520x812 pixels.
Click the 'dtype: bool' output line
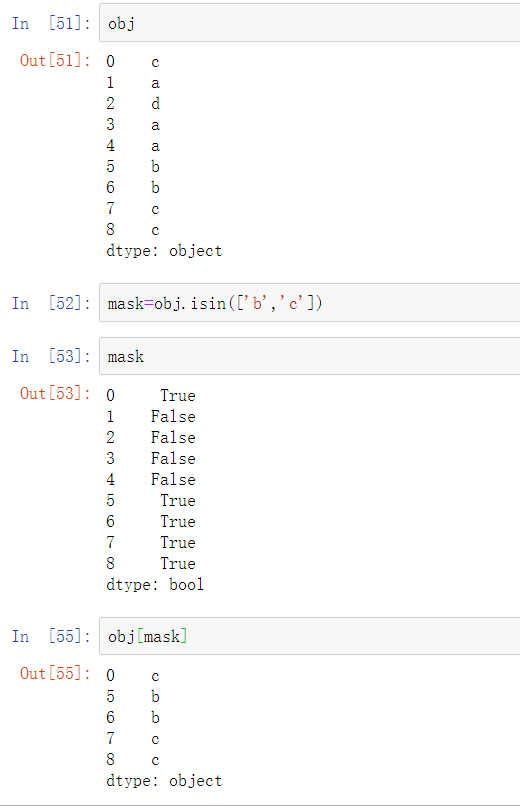[x=155, y=585]
